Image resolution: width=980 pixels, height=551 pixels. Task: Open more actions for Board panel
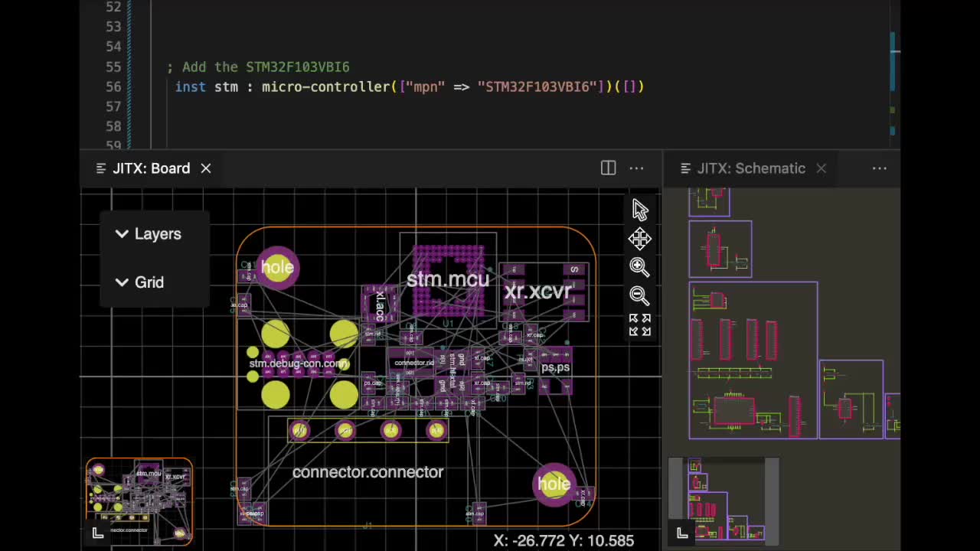[636, 168]
